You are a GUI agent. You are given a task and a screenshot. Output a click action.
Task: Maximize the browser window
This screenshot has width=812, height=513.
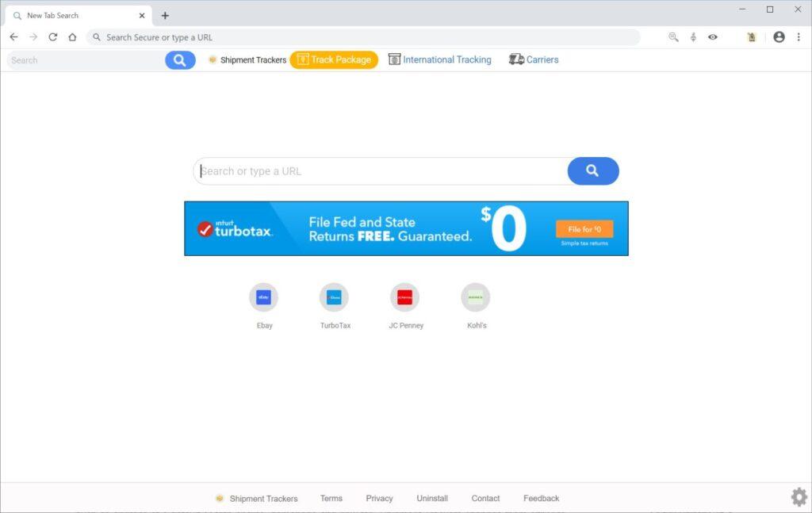coord(770,10)
